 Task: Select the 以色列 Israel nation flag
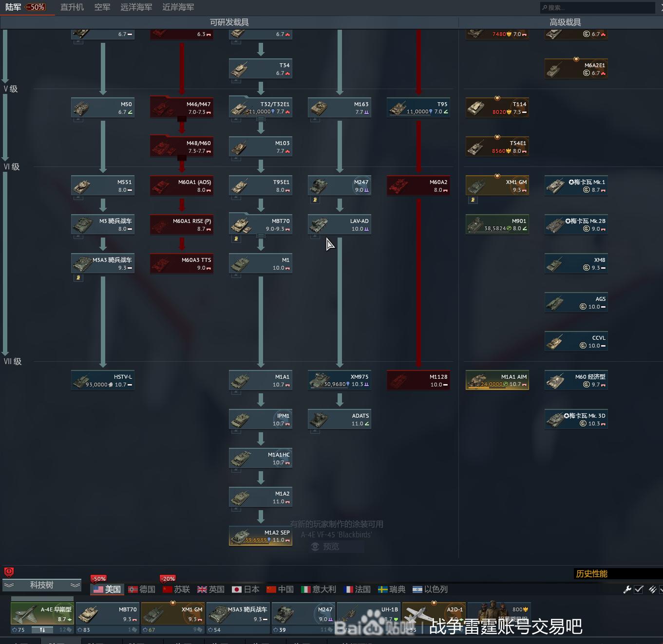[x=430, y=589]
